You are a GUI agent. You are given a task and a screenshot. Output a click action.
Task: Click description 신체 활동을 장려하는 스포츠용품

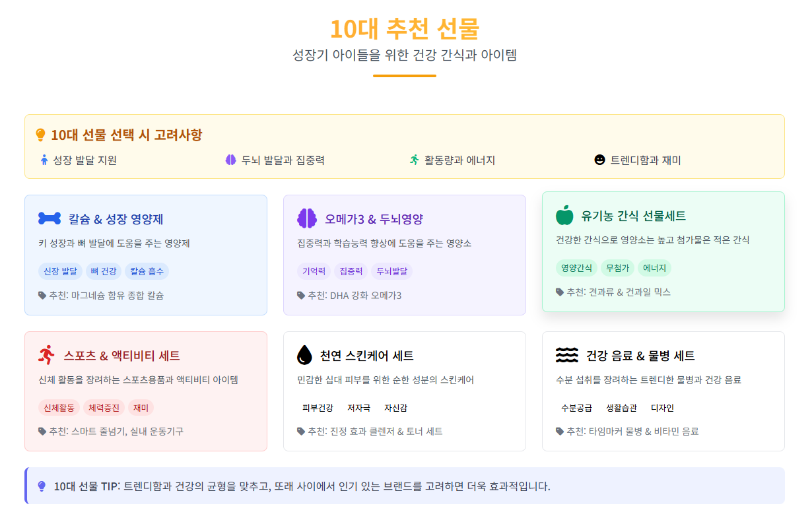138,380
